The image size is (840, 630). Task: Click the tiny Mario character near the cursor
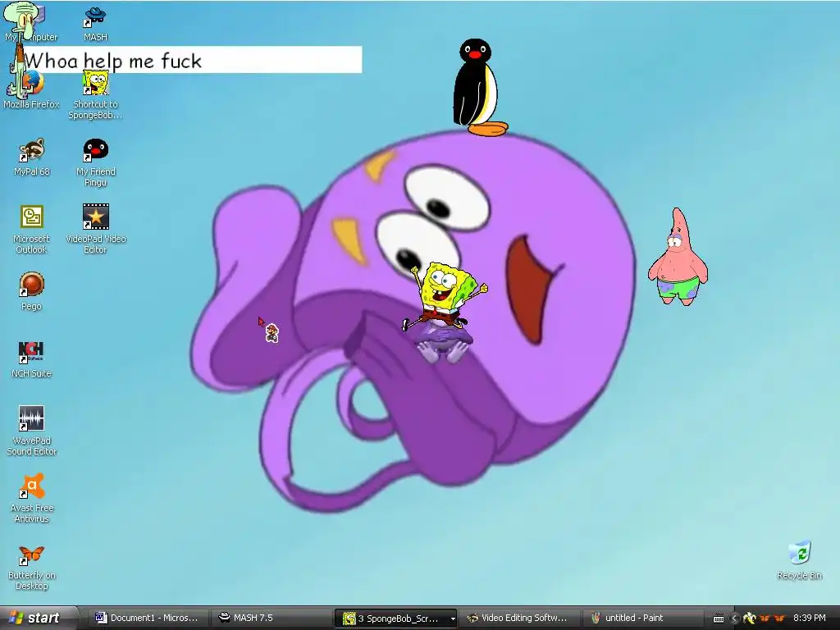coord(272,333)
